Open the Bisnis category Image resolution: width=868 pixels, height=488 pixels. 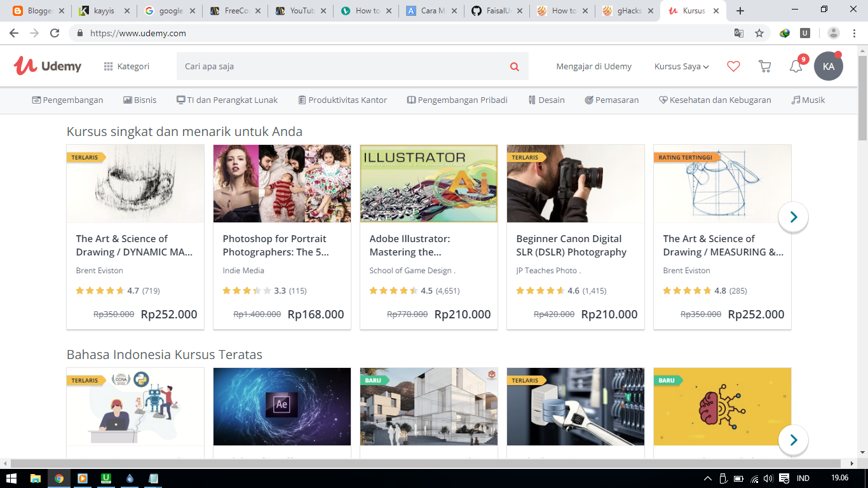(x=140, y=100)
